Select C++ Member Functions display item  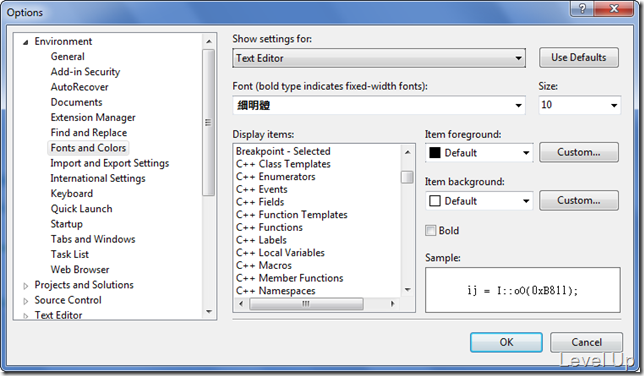(x=290, y=279)
